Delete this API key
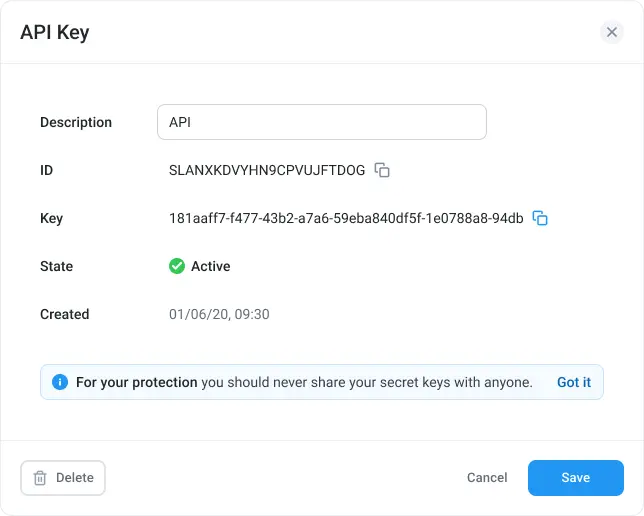This screenshot has height=516, width=644. coord(63,478)
